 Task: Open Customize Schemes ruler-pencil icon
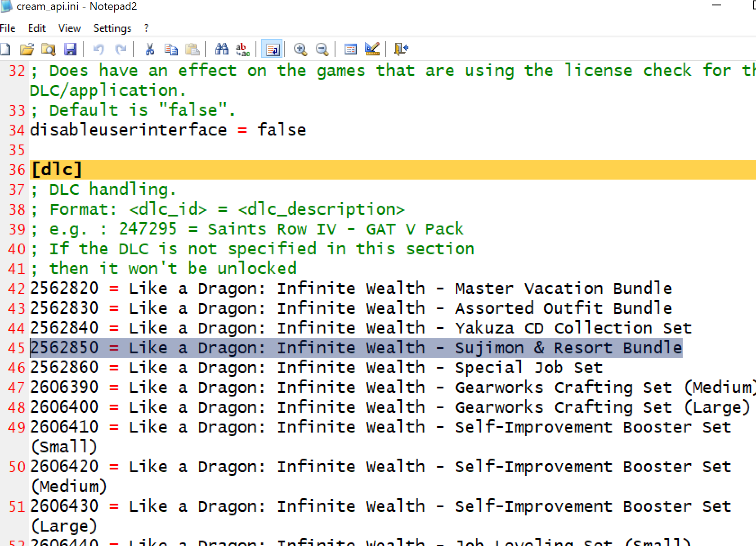[372, 49]
